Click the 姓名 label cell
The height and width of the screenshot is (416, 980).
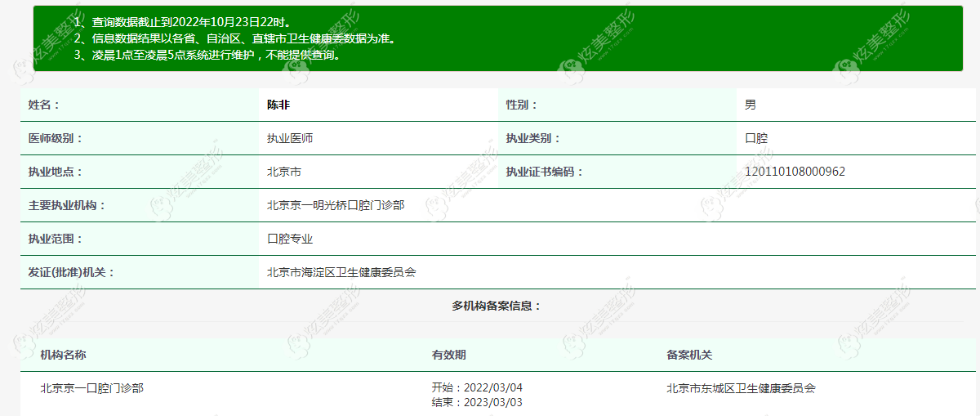point(140,105)
